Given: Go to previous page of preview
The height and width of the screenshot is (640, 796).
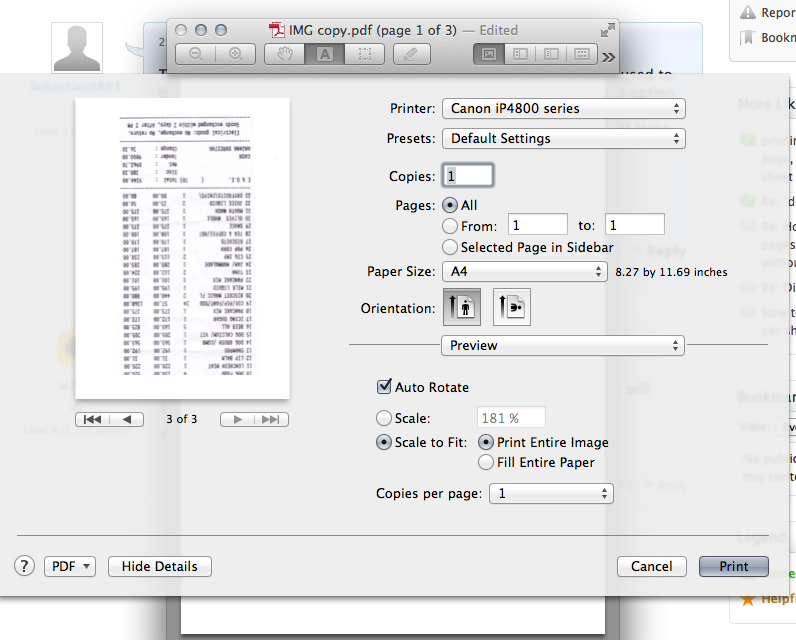Looking at the screenshot, I should [127, 419].
